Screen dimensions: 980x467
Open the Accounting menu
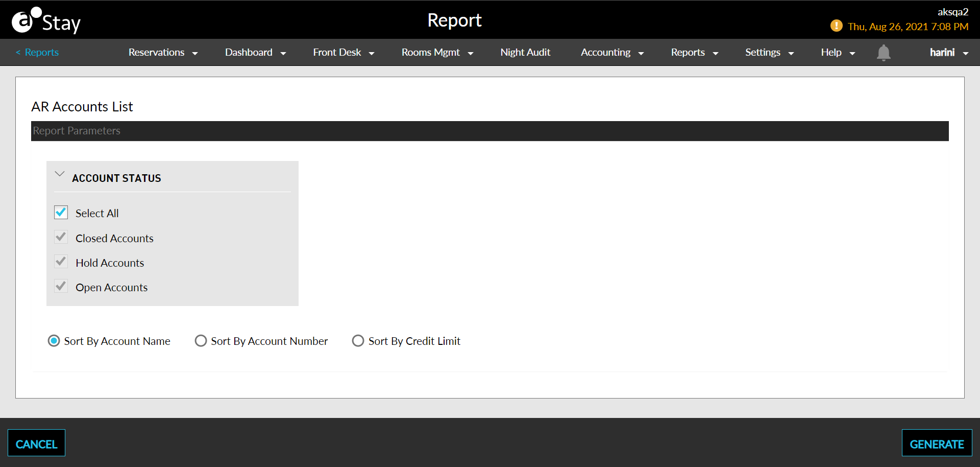611,53
